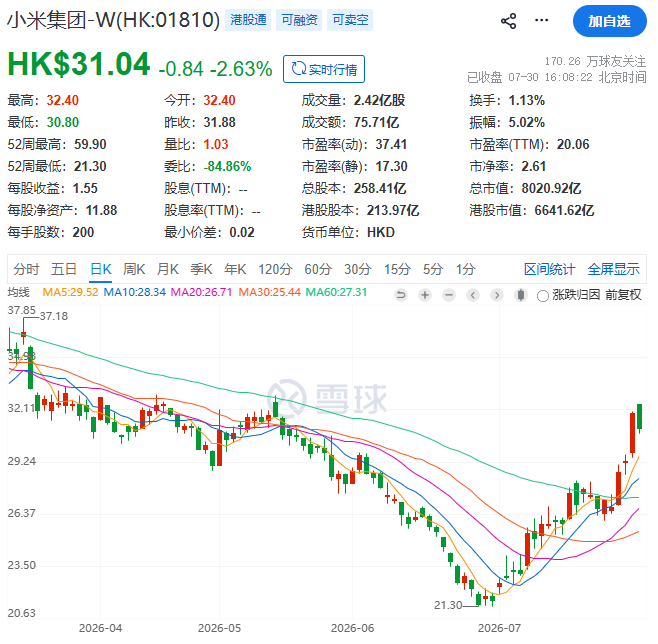658x644 pixels.
Task: Click 振幅 value 5.02%
Action: [x=527, y=123]
